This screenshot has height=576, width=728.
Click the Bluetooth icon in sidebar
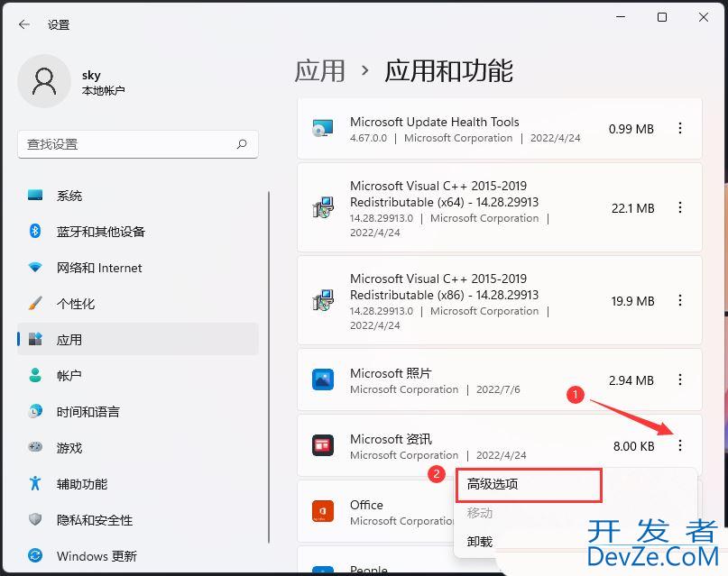click(35, 231)
